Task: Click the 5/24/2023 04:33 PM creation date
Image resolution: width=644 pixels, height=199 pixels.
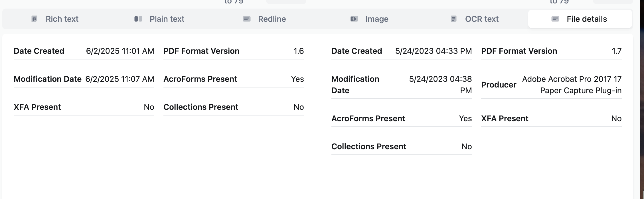Action: point(434,51)
